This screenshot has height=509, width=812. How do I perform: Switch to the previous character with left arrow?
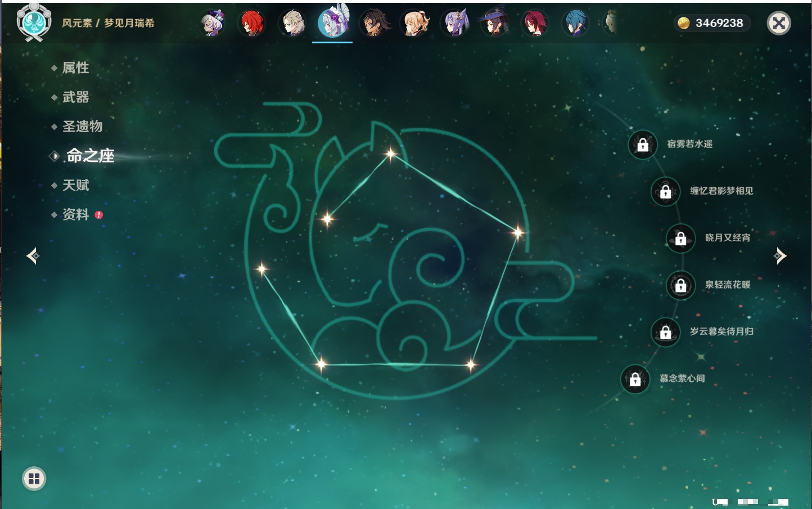point(33,256)
